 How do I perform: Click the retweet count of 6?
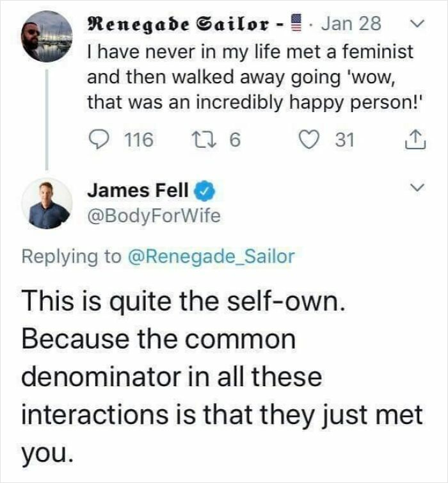235,139
